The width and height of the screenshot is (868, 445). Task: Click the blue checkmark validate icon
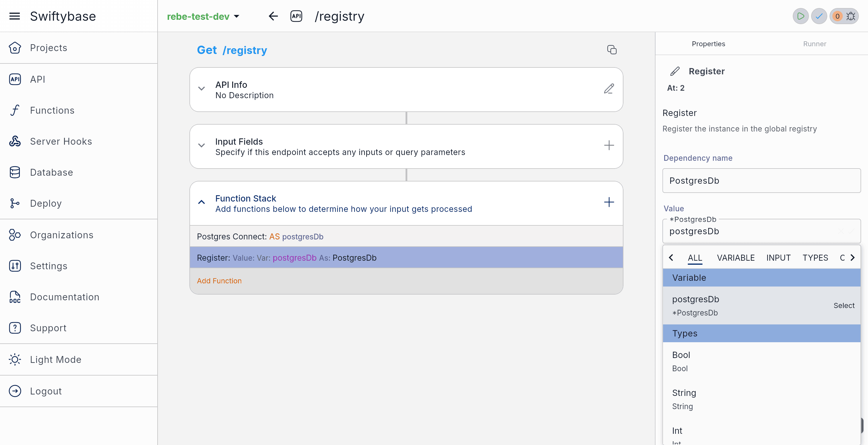click(x=819, y=16)
